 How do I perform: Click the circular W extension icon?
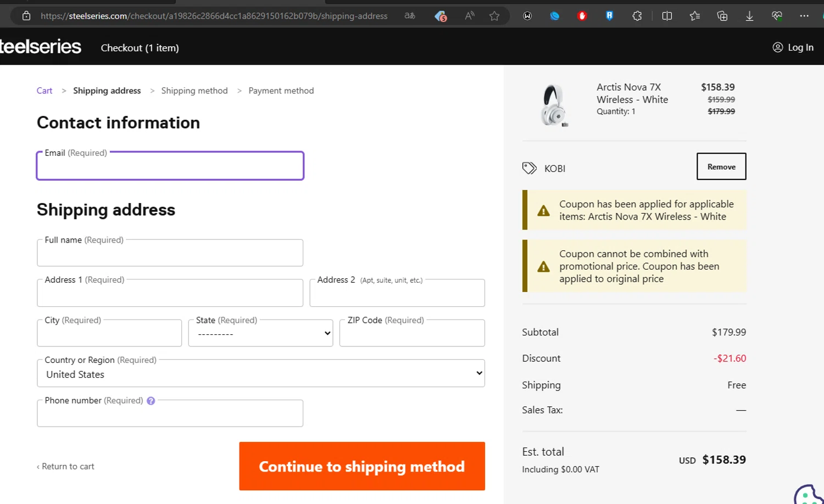click(x=527, y=16)
